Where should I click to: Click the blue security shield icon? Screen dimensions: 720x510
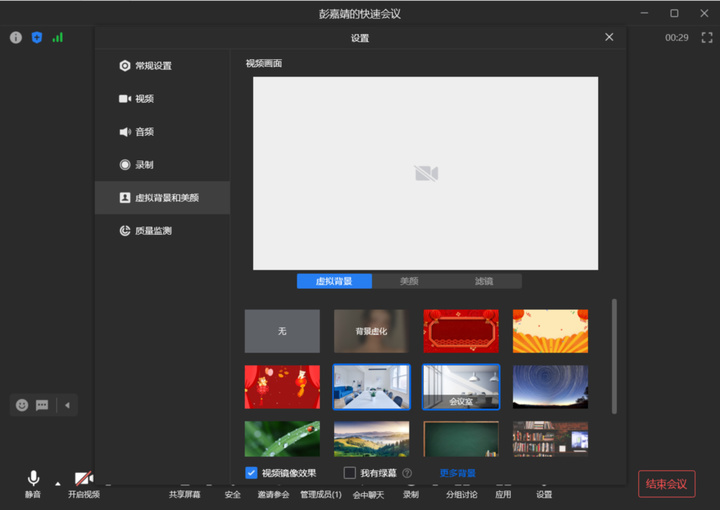37,38
